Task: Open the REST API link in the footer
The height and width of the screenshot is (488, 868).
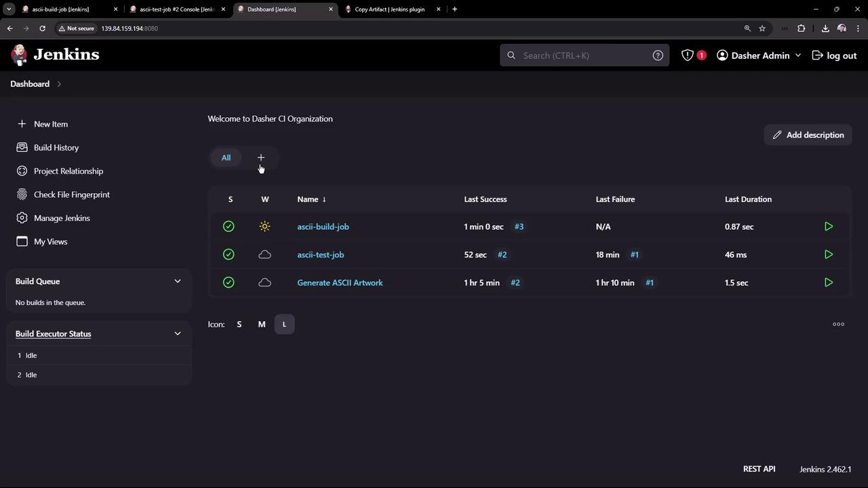Action: (759, 469)
